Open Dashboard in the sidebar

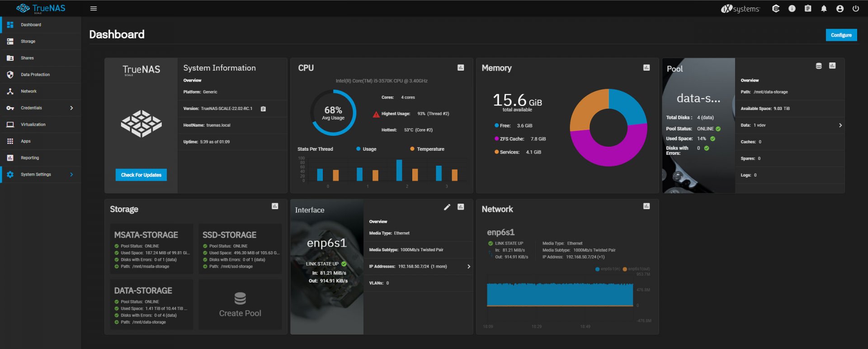point(41,25)
